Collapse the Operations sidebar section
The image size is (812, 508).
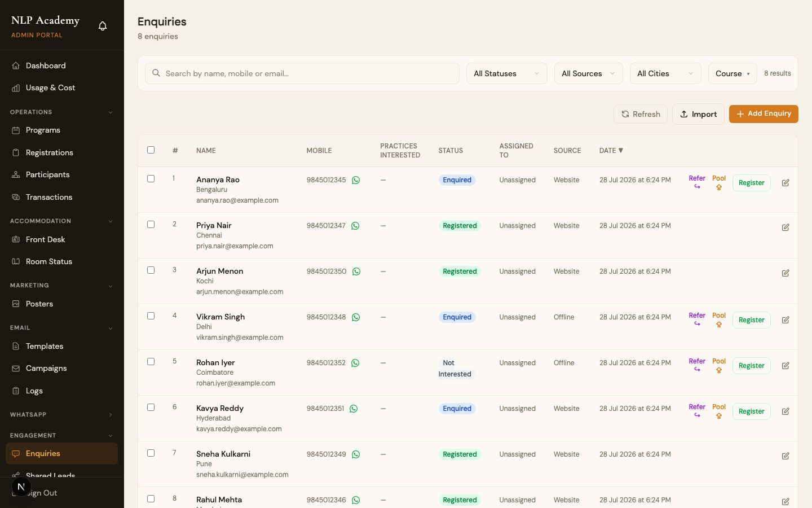click(61, 112)
